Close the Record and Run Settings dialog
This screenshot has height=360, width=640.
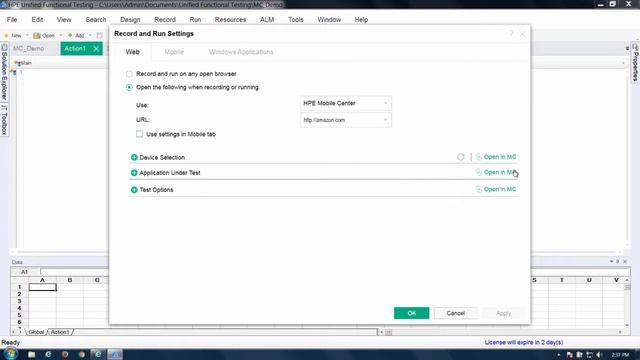(522, 34)
